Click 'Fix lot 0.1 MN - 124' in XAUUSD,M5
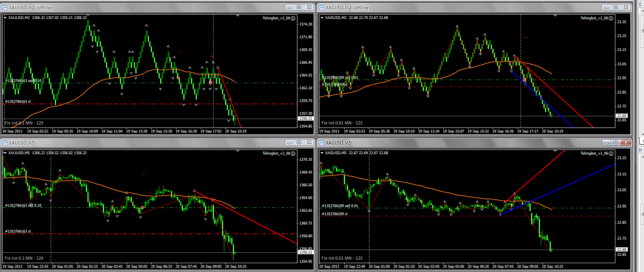 click(x=24, y=258)
